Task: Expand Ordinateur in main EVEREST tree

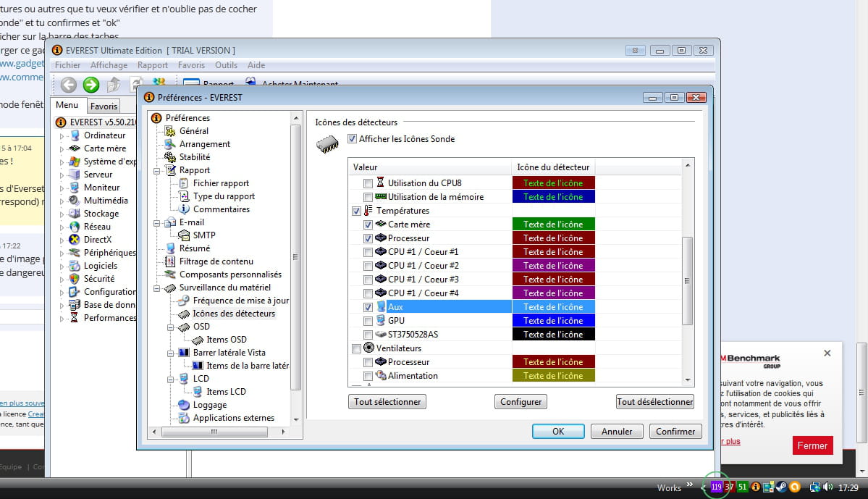Action: 62,135
